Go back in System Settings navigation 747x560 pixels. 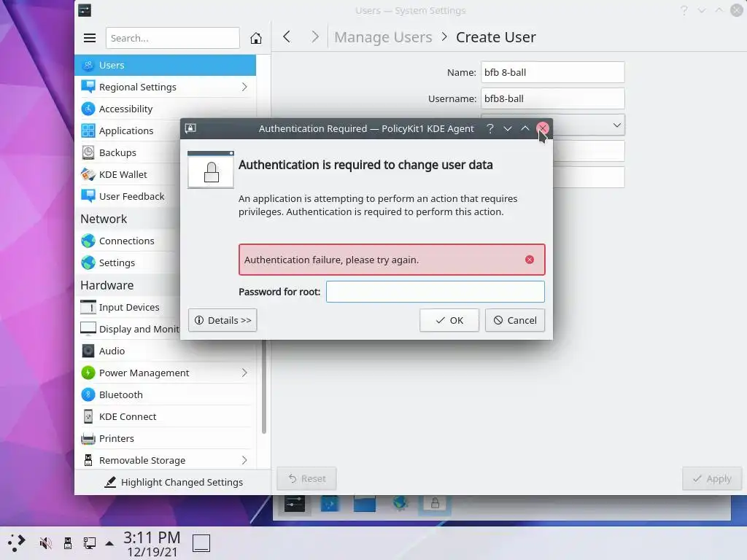pos(287,36)
